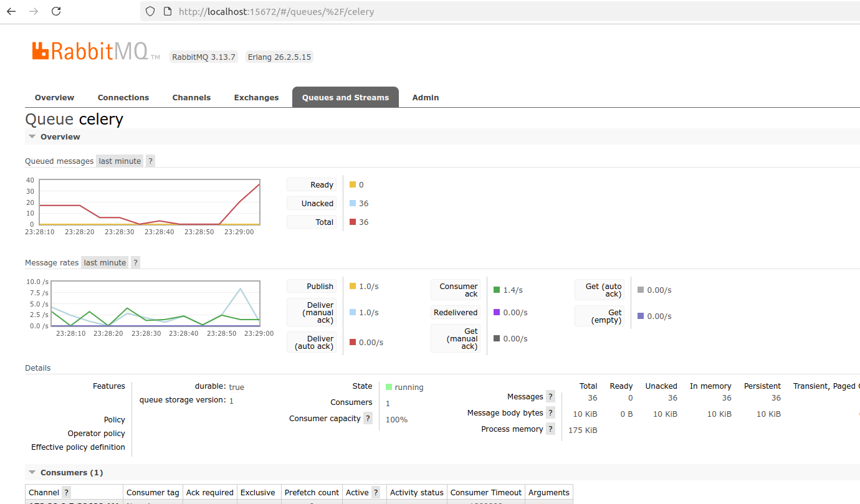Screen dimensions: 860x504
Task: Click the Consumer capacity value 100%
Action: pos(396,419)
